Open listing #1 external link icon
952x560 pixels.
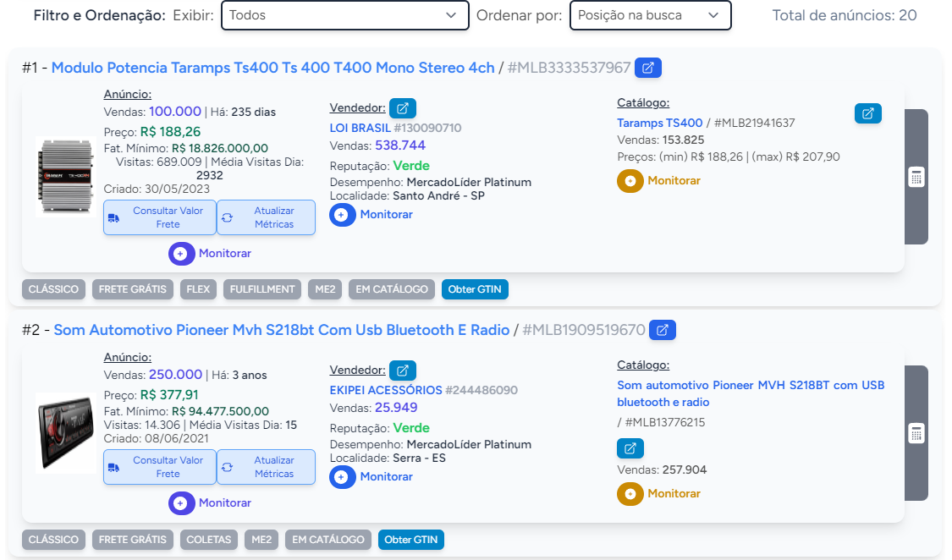pos(648,68)
